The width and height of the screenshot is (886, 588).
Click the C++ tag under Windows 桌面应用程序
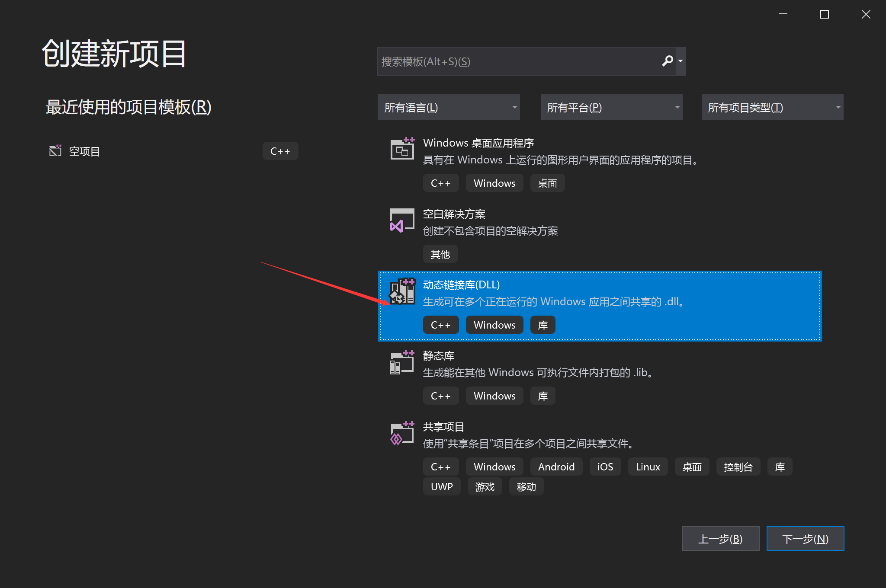(441, 183)
